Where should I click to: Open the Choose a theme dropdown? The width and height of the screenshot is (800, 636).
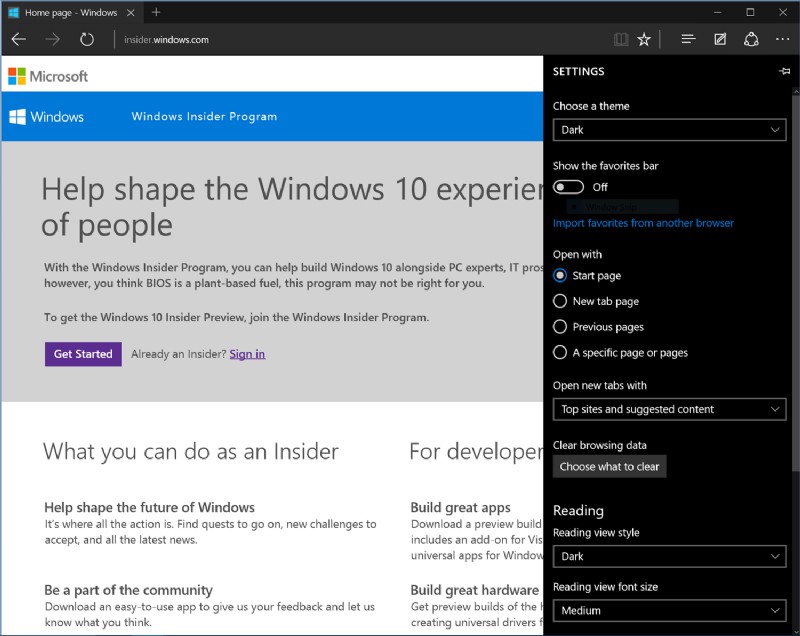[669, 130]
